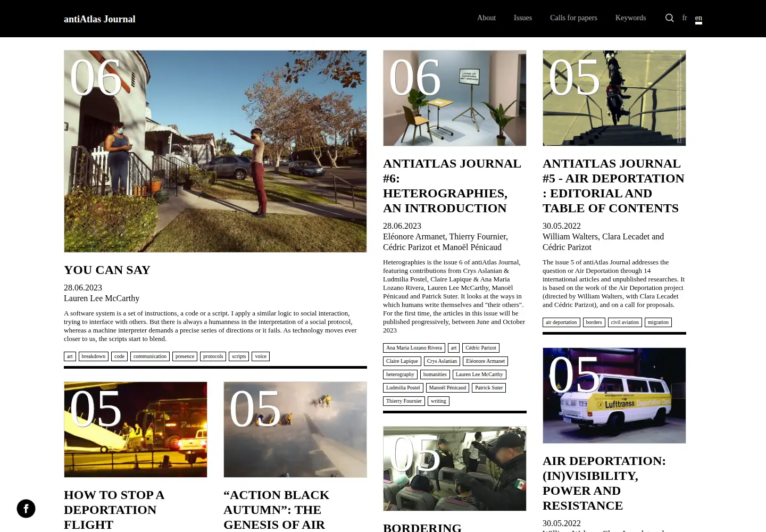Viewport: 766px width, 532px height.
Task: Select the 'scripts' keyword tag
Action: point(239,356)
